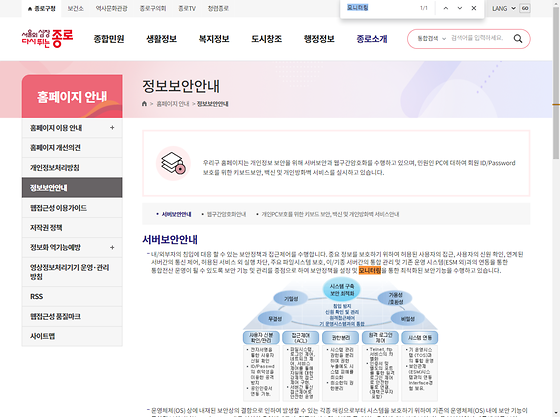Image resolution: width=560 pixels, height=417 pixels.
Task: Click the layered security icon in notice box
Action: tap(173, 163)
